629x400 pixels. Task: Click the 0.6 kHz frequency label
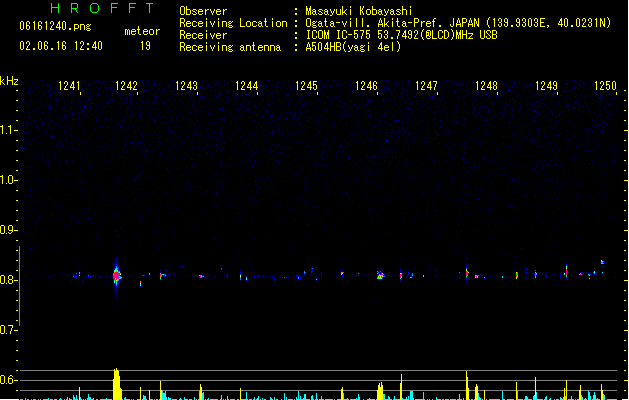(8, 380)
